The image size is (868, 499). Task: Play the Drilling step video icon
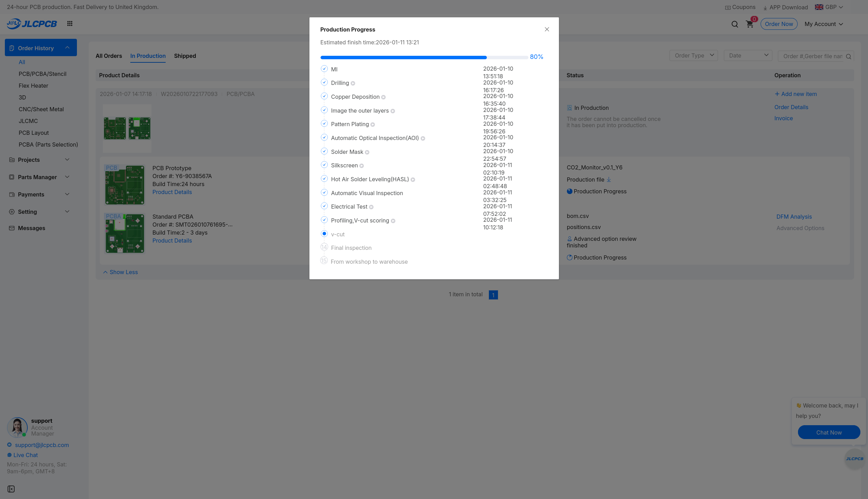pyautogui.click(x=353, y=84)
